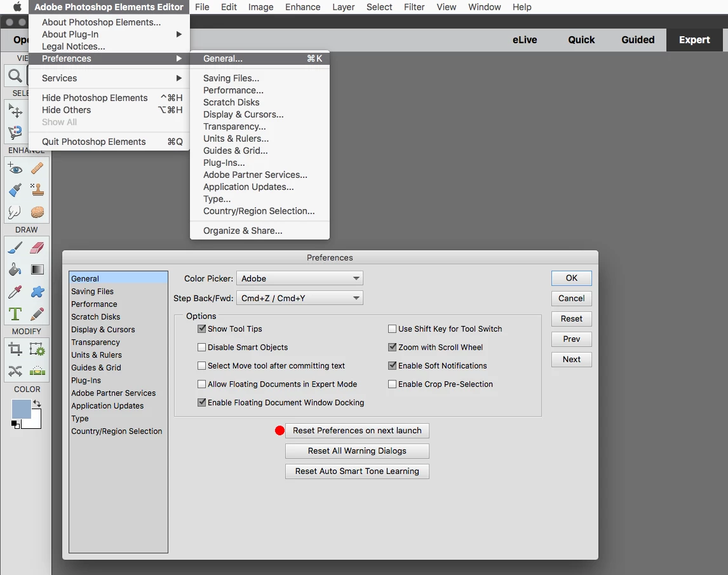Image resolution: width=728 pixels, height=575 pixels.
Task: Open the Color Picker dropdown
Action: pos(300,278)
